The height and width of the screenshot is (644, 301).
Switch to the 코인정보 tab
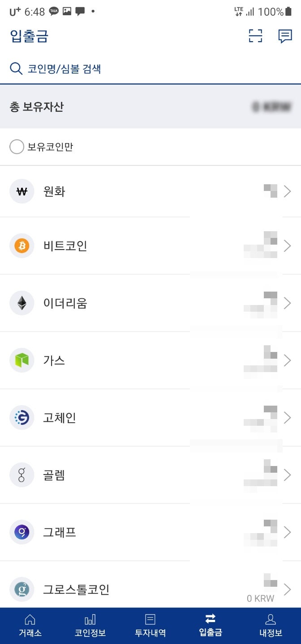(90, 625)
